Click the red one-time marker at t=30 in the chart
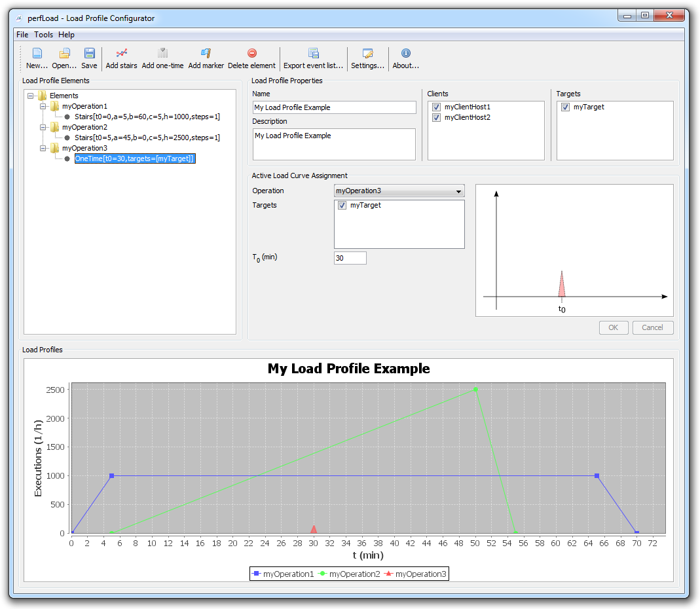Image resolution: width=700 pixels, height=609 pixels. point(314,529)
